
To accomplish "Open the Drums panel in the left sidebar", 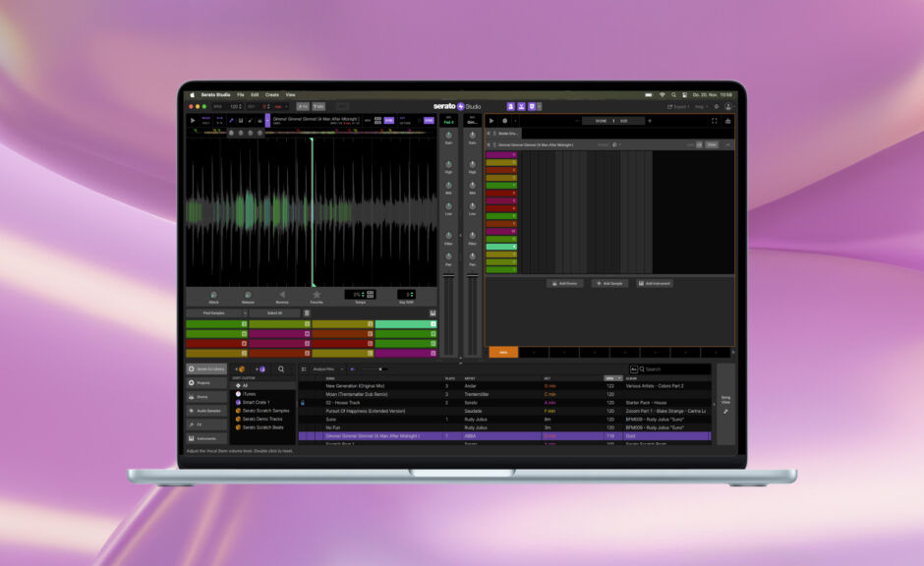I will coord(206,397).
